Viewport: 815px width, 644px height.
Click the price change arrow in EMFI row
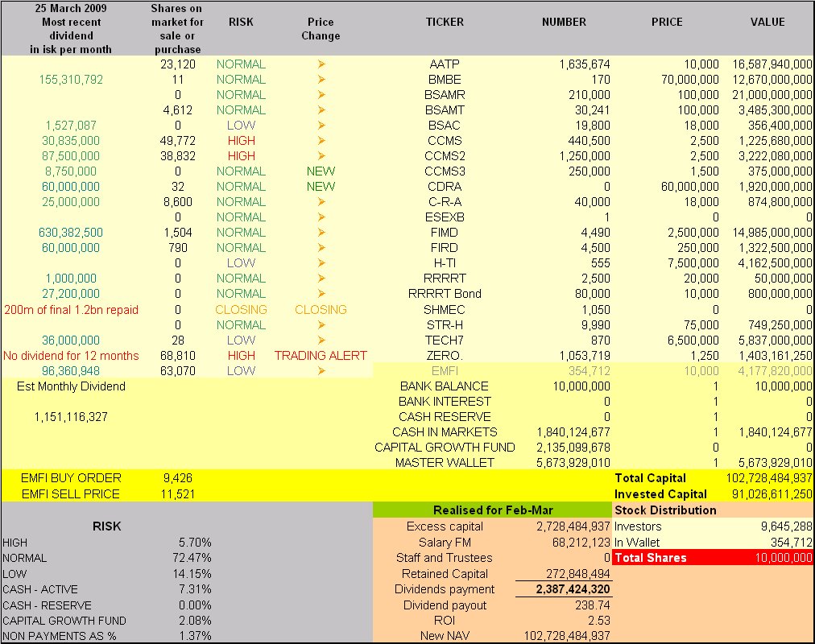pos(321,371)
